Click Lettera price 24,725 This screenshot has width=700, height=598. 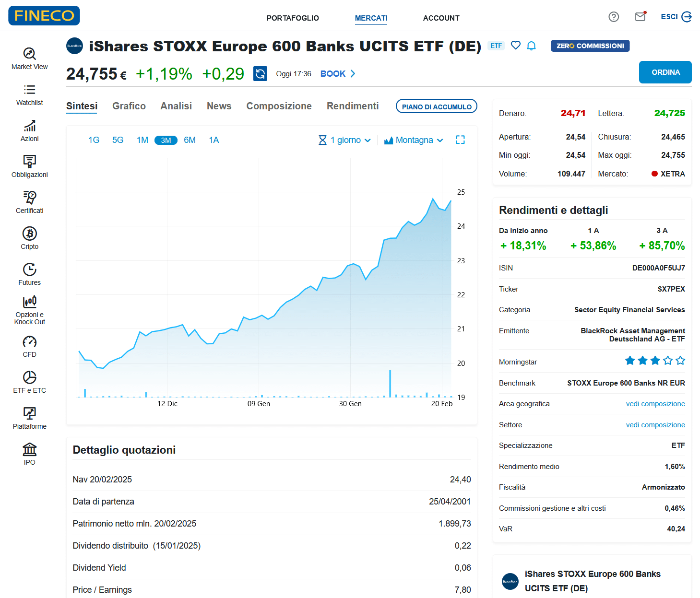(x=670, y=113)
